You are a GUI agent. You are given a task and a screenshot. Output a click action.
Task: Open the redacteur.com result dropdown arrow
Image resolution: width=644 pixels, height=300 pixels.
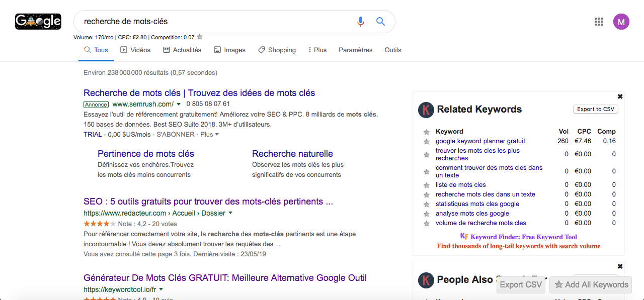point(230,213)
